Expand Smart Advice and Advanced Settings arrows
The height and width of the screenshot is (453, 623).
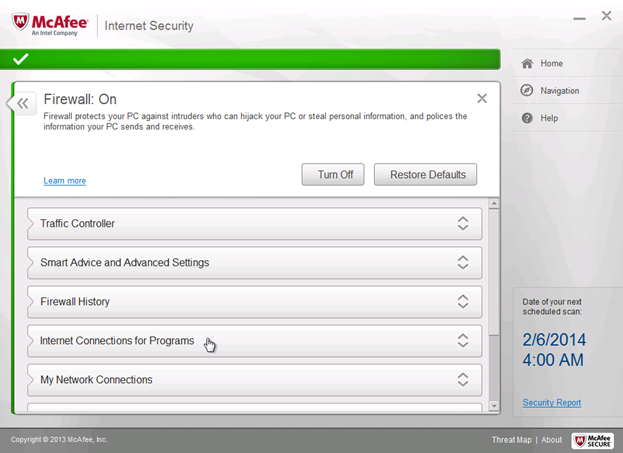(x=463, y=262)
